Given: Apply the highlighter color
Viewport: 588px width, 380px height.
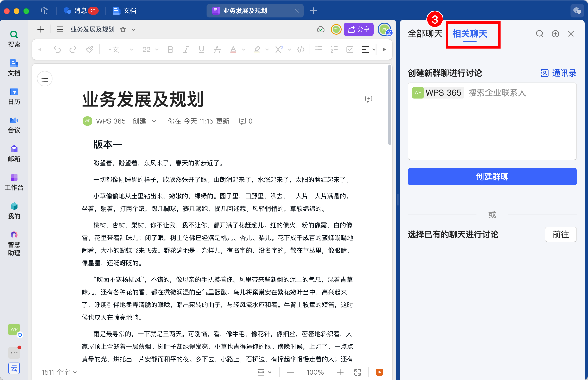Looking at the screenshot, I should (x=257, y=50).
